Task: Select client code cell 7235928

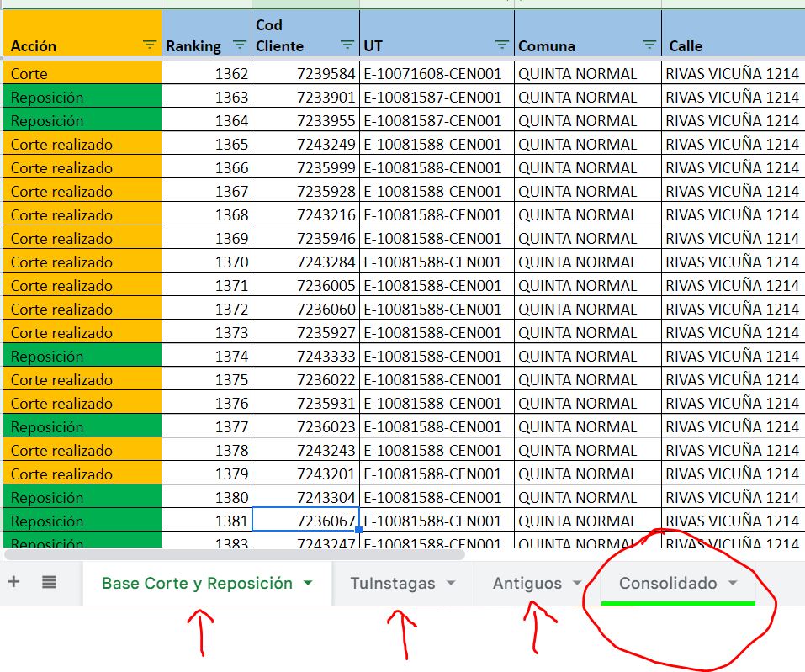Action: click(x=305, y=192)
